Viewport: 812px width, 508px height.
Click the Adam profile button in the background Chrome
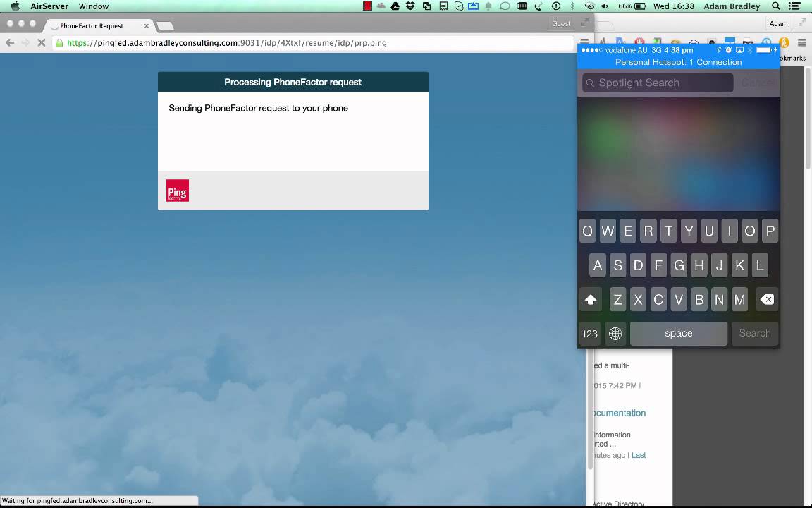(x=778, y=23)
